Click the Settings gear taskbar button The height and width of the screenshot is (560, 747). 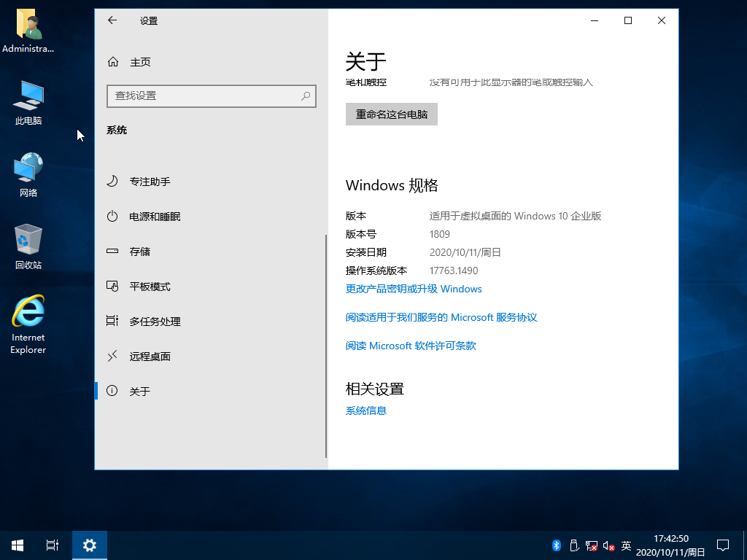pos(90,545)
